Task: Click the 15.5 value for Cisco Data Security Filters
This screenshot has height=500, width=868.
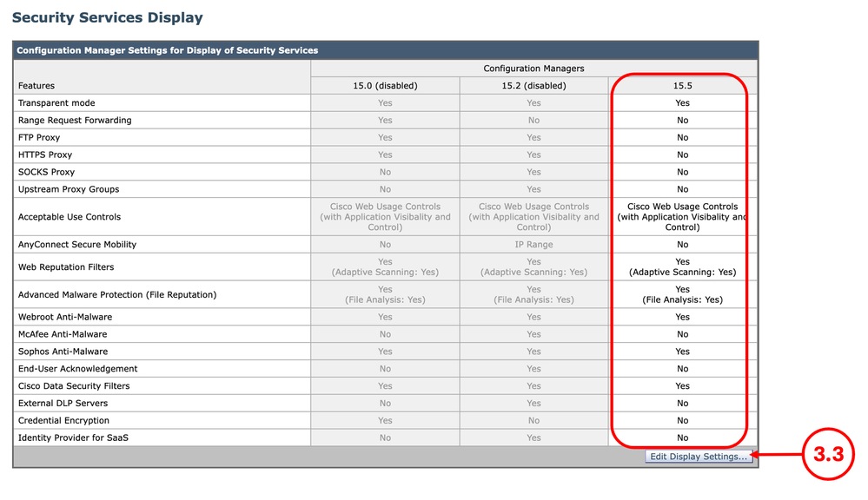Action: (x=683, y=386)
